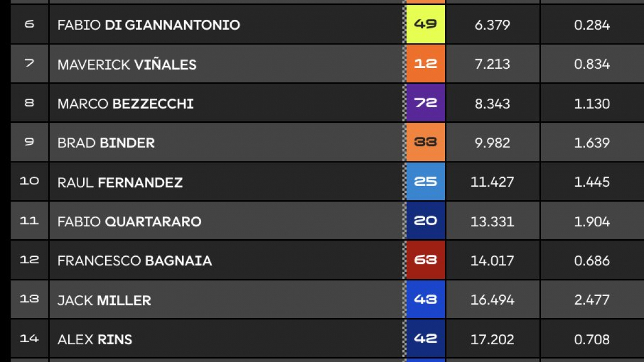Click interval value 2.477

[x=592, y=300]
